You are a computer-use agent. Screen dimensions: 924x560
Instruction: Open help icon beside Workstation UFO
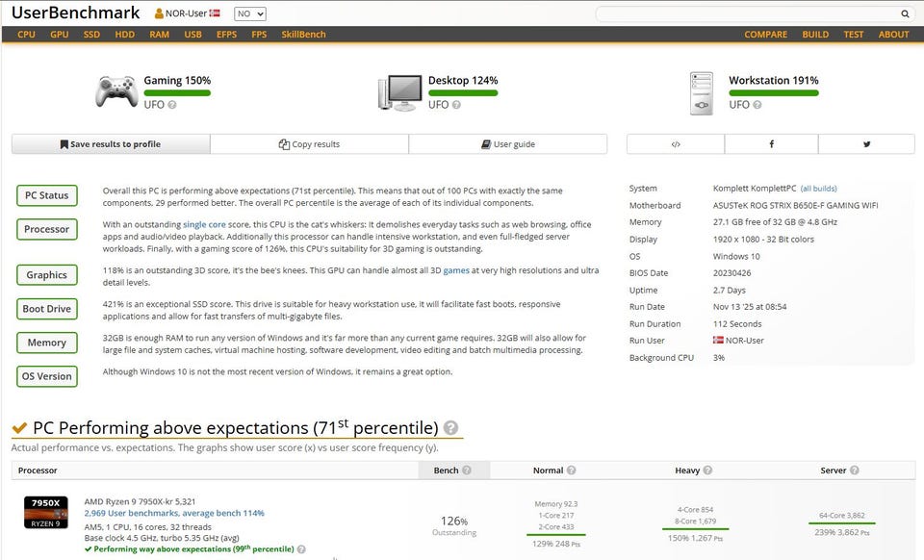[757, 105]
